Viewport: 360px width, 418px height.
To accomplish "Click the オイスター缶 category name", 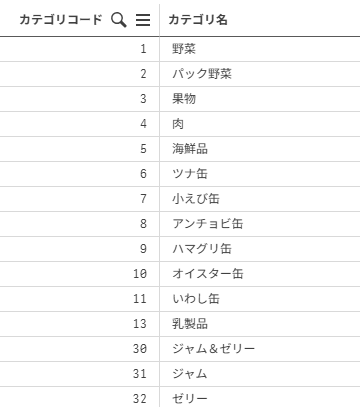I will point(208,274).
